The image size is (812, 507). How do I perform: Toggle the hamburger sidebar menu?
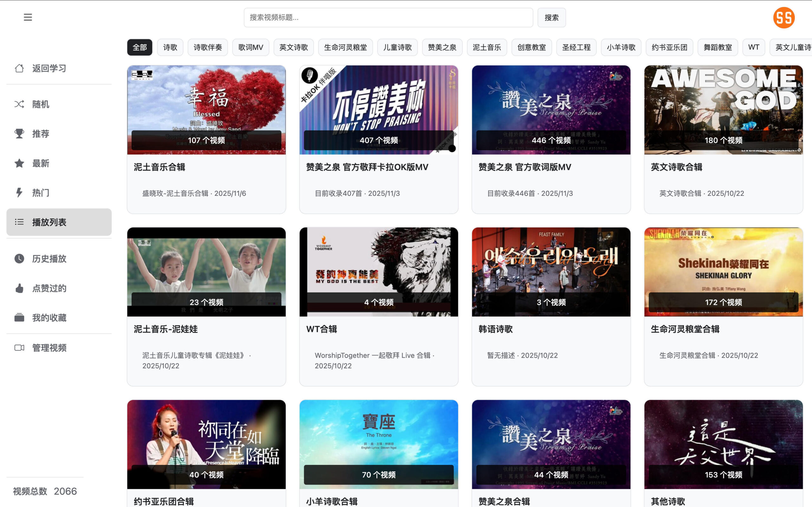click(28, 17)
